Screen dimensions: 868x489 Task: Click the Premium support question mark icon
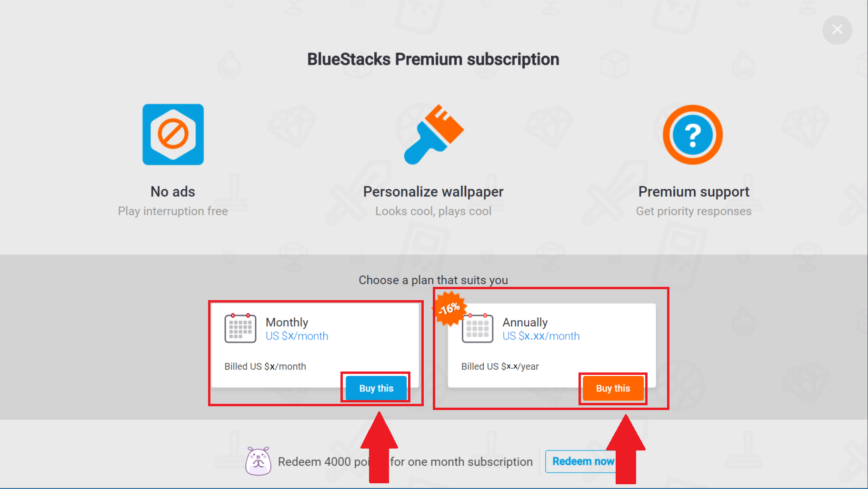[693, 135]
